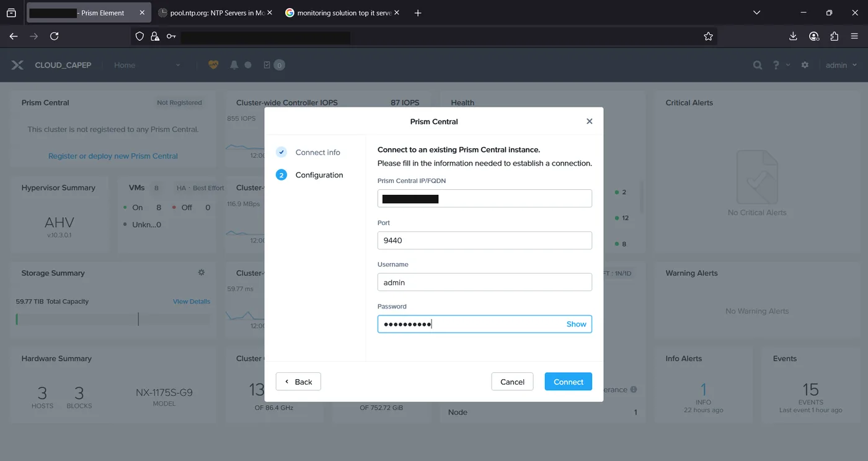The height and width of the screenshot is (461, 868).
Task: Go back to the previous page
Action: [x=14, y=36]
